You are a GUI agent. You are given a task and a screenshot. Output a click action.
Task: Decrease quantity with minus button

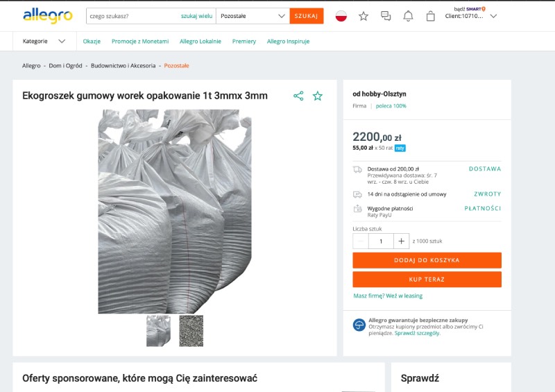coord(361,241)
